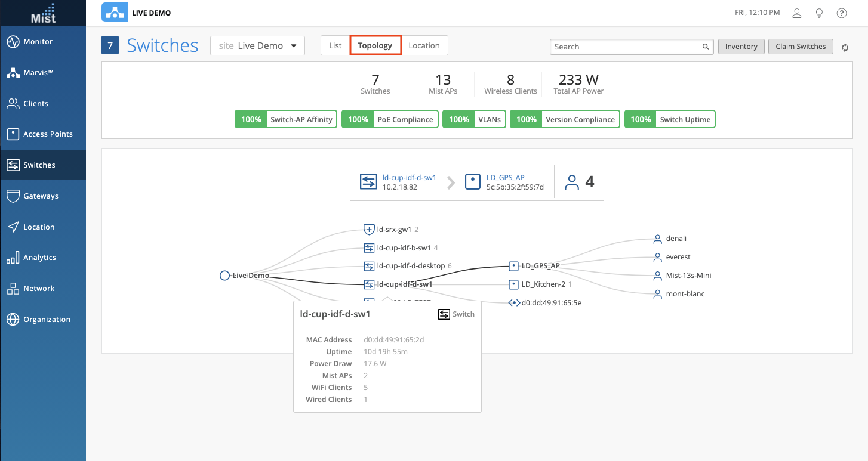This screenshot has height=461, width=868.
Task: Open the ld-cup-idf-d-sw1 link in breadcrumb
Action: tap(409, 177)
